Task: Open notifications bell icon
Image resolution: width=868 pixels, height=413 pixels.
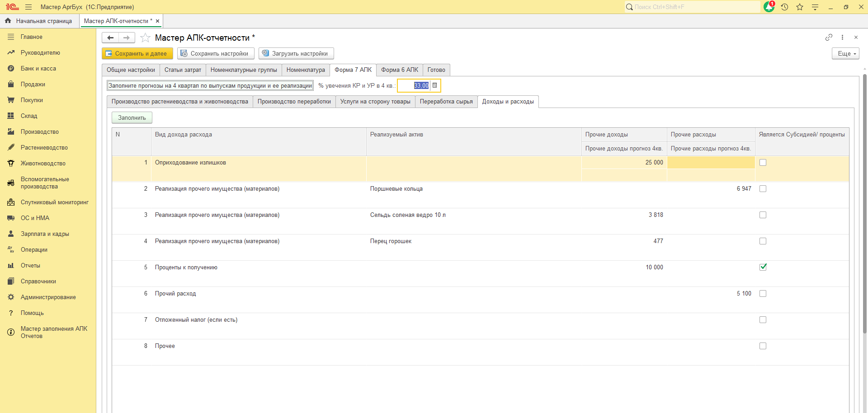Action: tap(769, 7)
